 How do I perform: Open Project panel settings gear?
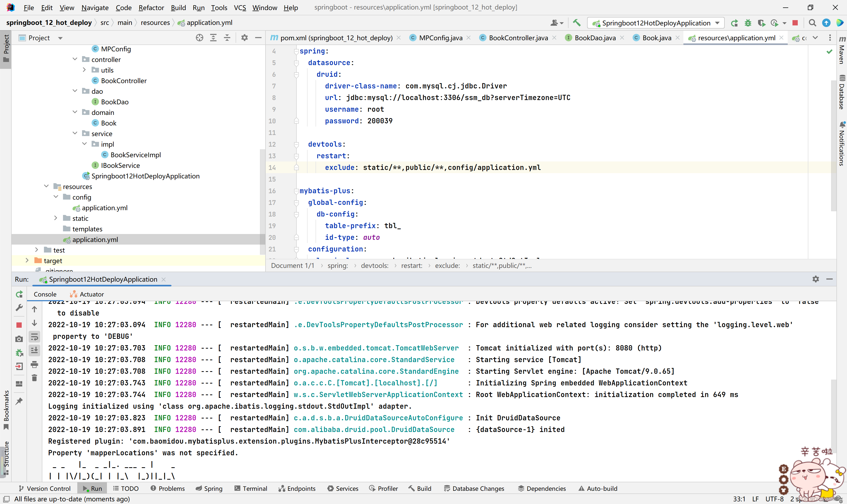[245, 38]
